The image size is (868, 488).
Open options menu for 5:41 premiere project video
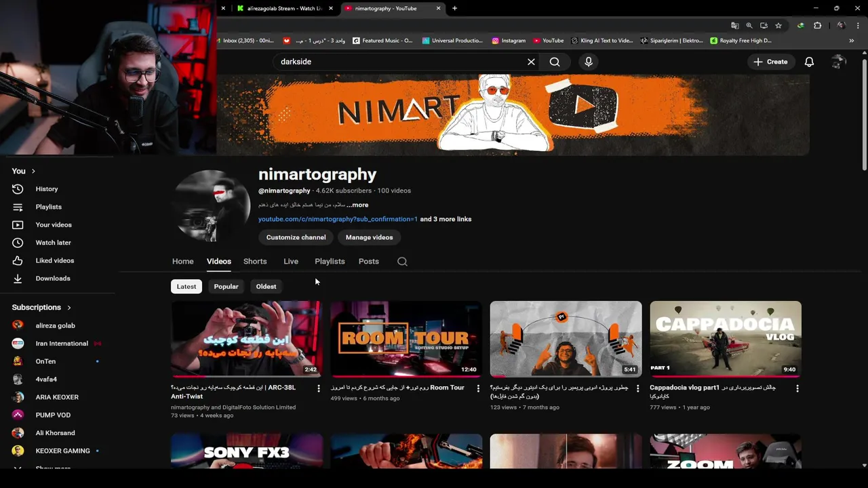click(x=637, y=388)
